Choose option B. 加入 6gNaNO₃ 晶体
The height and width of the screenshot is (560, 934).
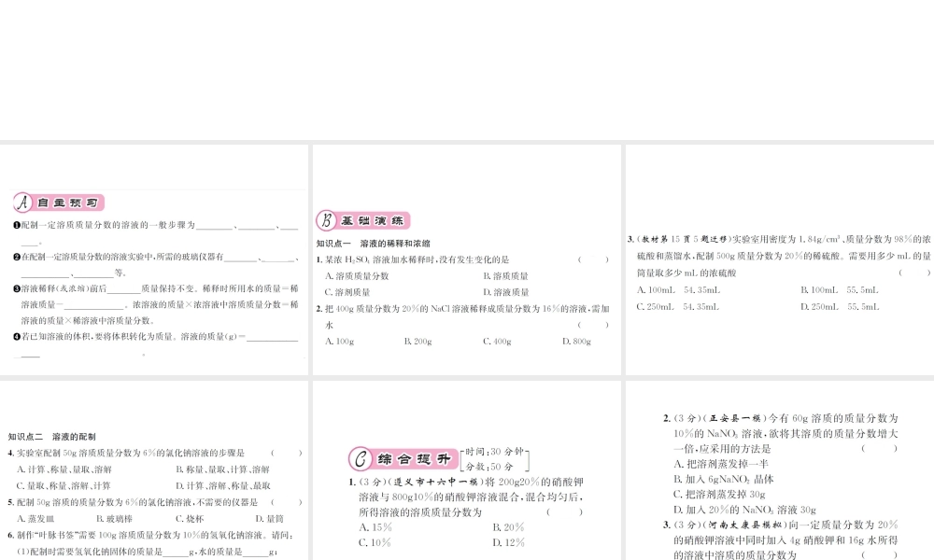[x=724, y=479]
